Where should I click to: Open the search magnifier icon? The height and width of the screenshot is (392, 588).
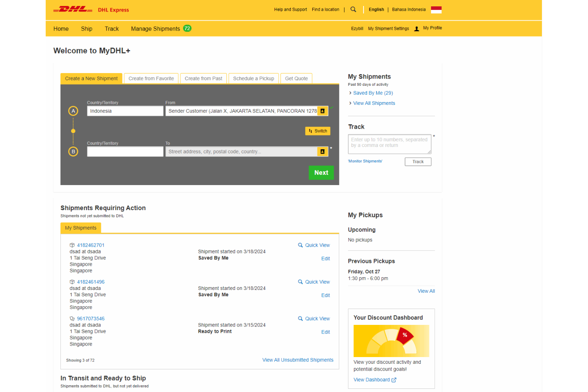353,10
